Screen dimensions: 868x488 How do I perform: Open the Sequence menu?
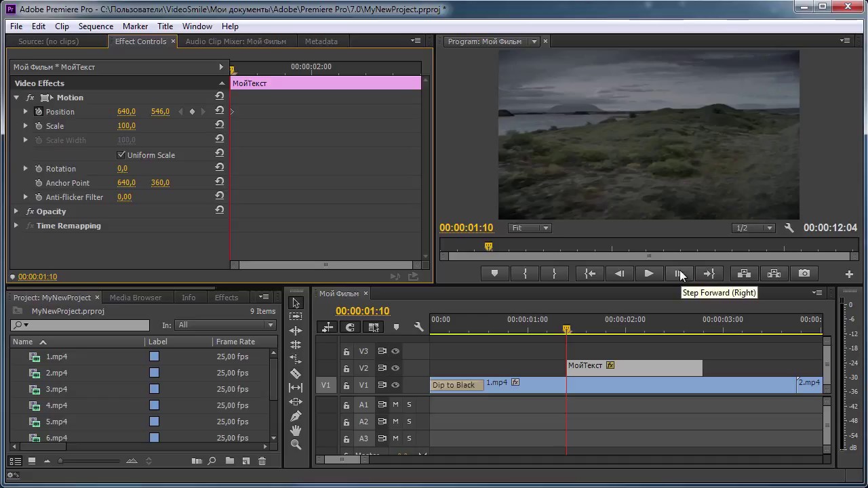click(96, 26)
